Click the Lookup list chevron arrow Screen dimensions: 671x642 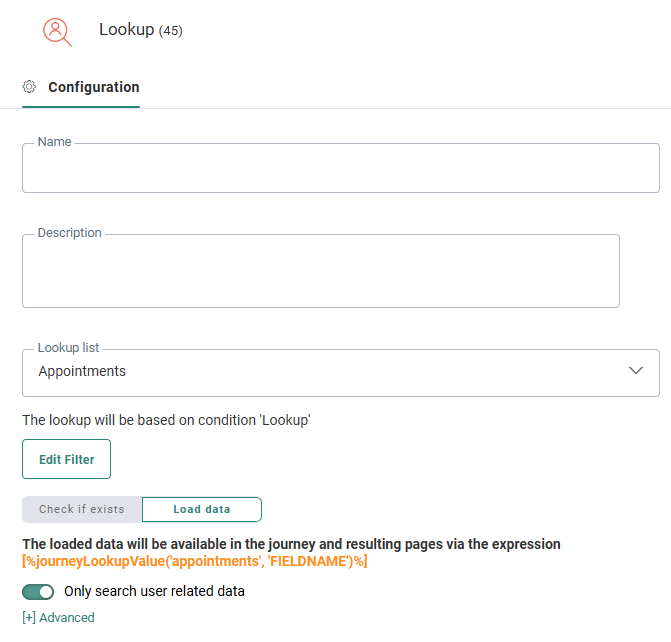tap(635, 371)
